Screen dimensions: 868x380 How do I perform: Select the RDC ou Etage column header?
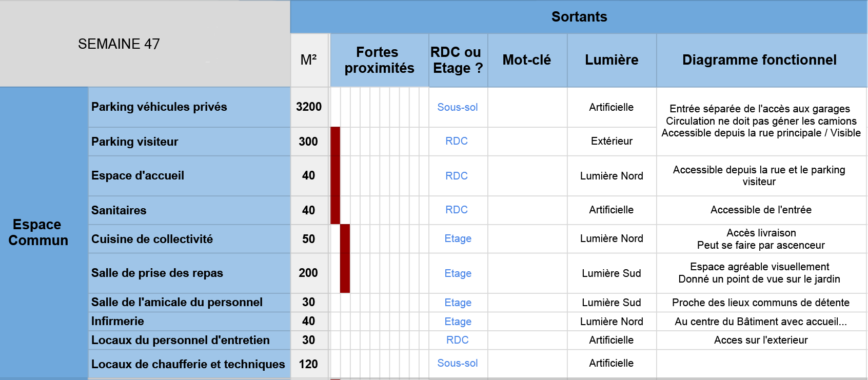point(458,60)
